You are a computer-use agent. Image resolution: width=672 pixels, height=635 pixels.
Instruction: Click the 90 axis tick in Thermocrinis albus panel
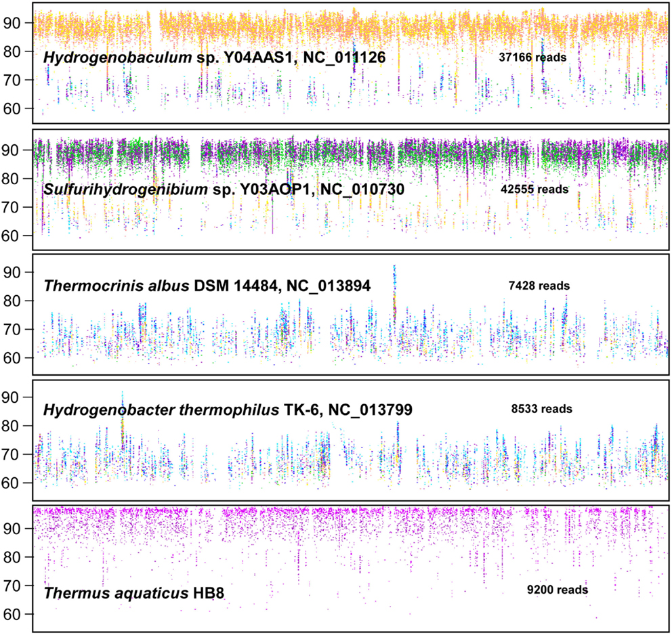[12, 272]
